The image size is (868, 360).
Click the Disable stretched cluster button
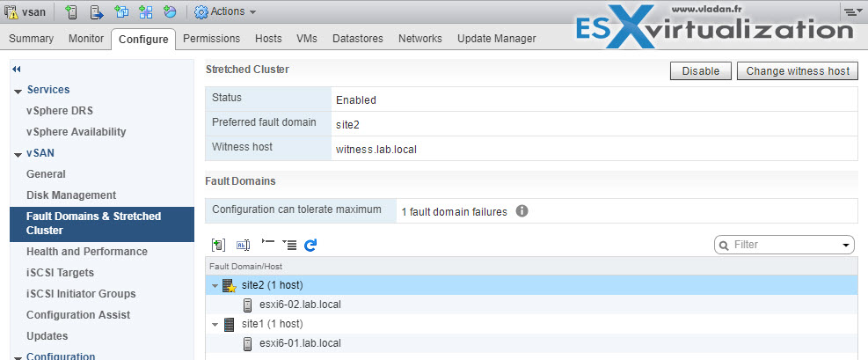point(701,71)
